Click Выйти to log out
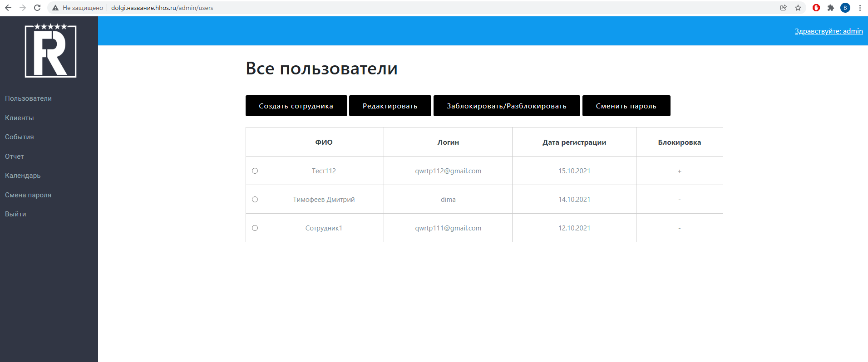Screen dimensions: 868x362 click(x=15, y=214)
